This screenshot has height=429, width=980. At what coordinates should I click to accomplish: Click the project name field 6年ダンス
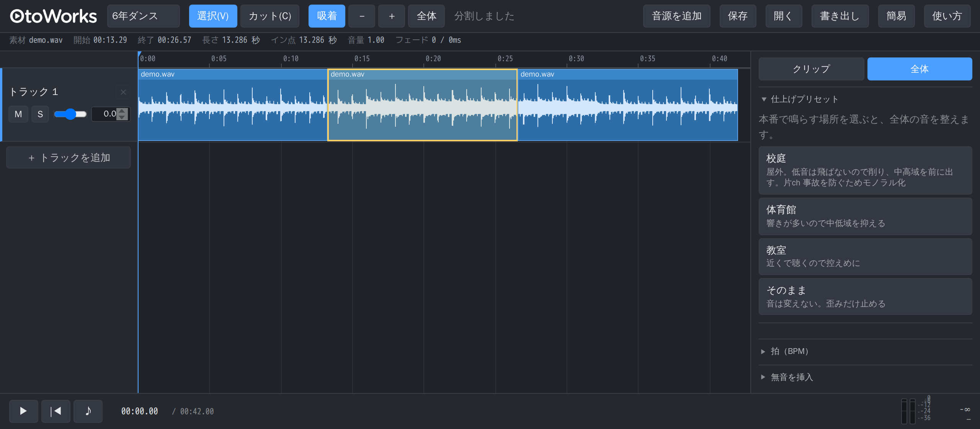tap(143, 16)
